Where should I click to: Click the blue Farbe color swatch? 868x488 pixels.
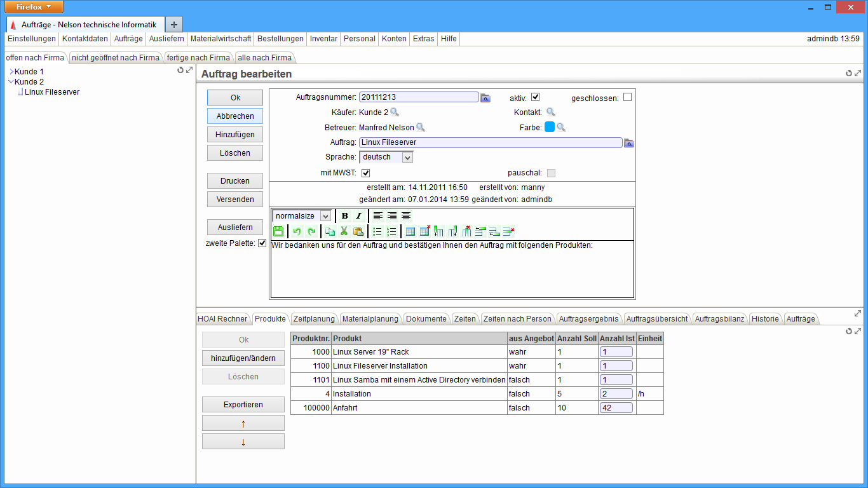click(x=550, y=127)
